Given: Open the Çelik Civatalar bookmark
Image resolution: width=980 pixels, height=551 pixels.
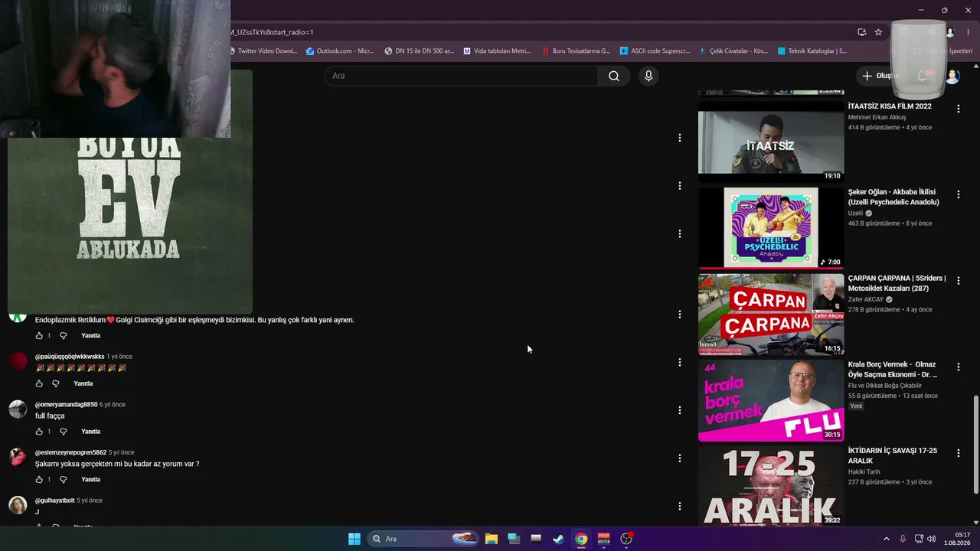Looking at the screenshot, I should coord(733,51).
